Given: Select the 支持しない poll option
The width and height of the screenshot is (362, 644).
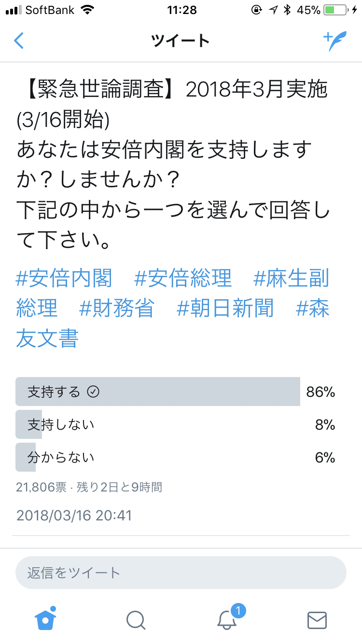Looking at the screenshot, I should tap(176, 424).
